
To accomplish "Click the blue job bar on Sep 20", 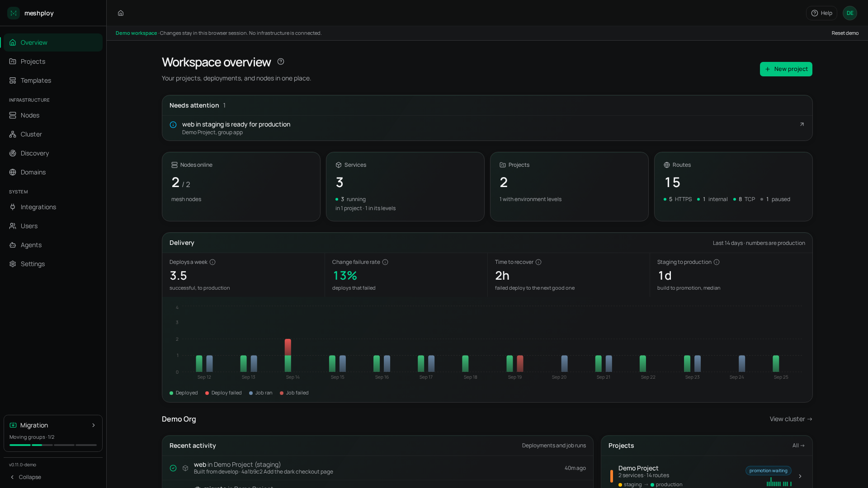I will click(x=565, y=364).
